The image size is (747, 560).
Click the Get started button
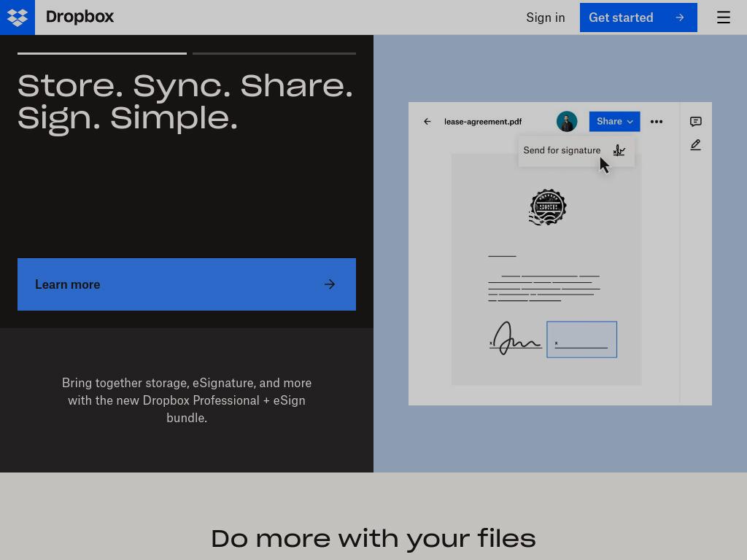[638, 17]
